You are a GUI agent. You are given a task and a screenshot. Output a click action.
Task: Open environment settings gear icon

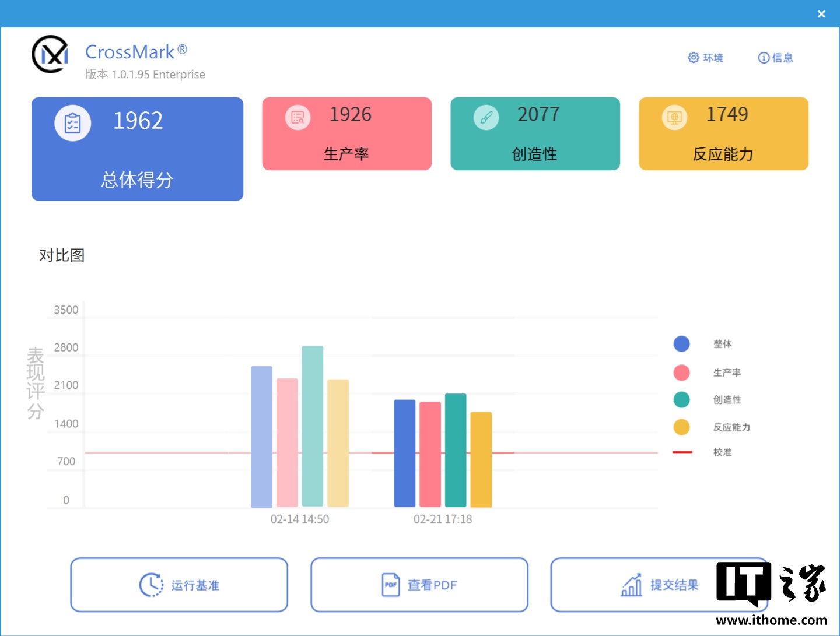pyautogui.click(x=693, y=58)
